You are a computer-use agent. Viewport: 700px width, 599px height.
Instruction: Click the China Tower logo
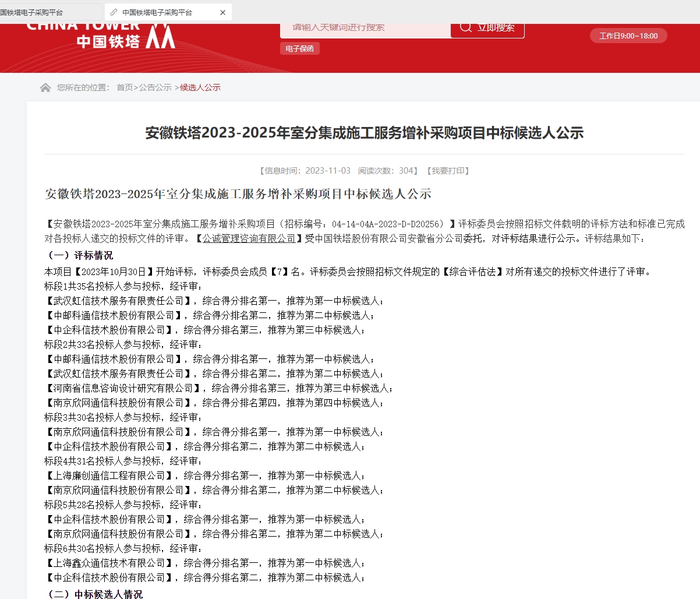(100, 36)
